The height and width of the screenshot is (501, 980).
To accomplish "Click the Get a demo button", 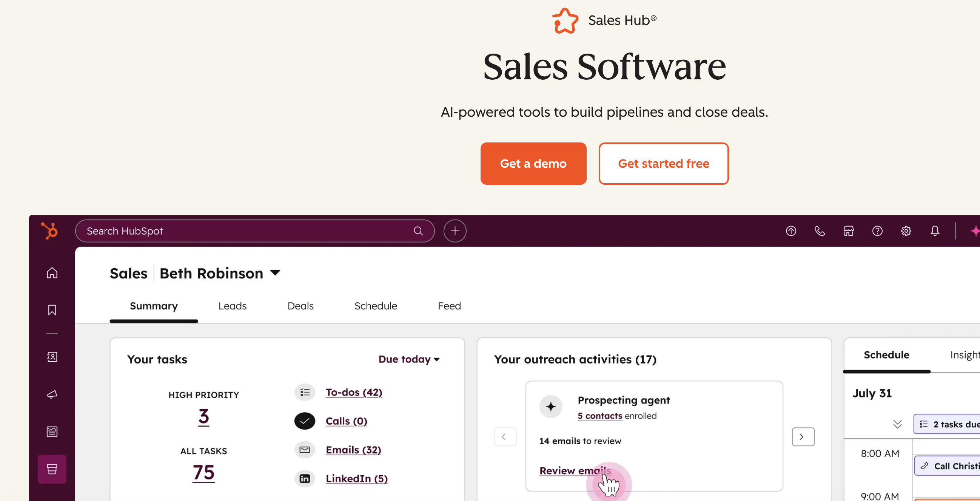I will point(533,163).
